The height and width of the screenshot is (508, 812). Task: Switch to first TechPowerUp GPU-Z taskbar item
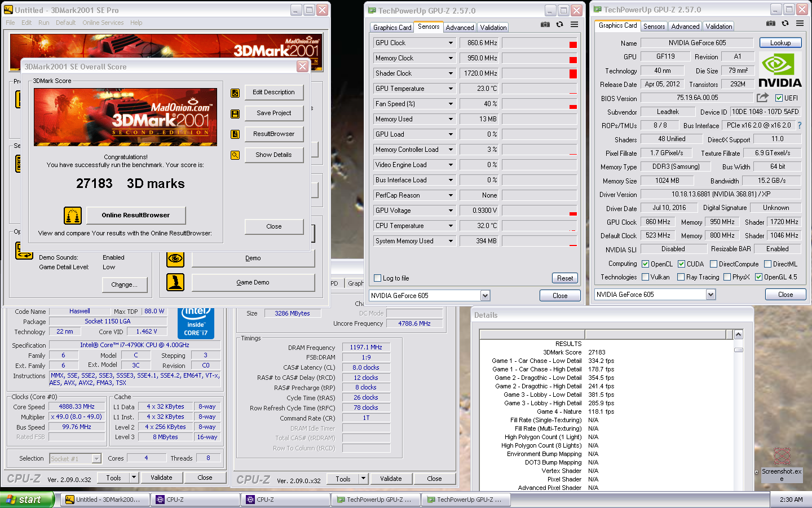[376, 500]
